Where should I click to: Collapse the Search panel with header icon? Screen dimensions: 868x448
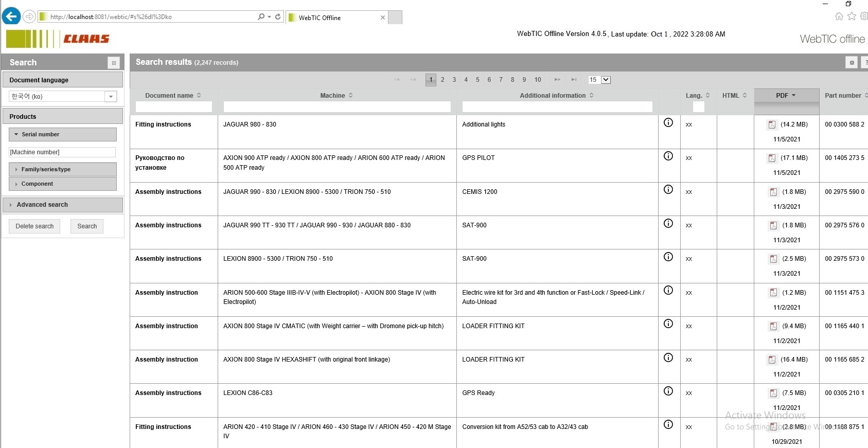click(114, 63)
